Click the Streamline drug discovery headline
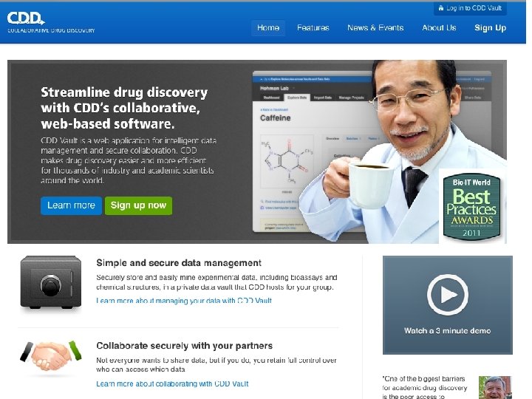This screenshot has height=399, width=532. tap(124, 108)
